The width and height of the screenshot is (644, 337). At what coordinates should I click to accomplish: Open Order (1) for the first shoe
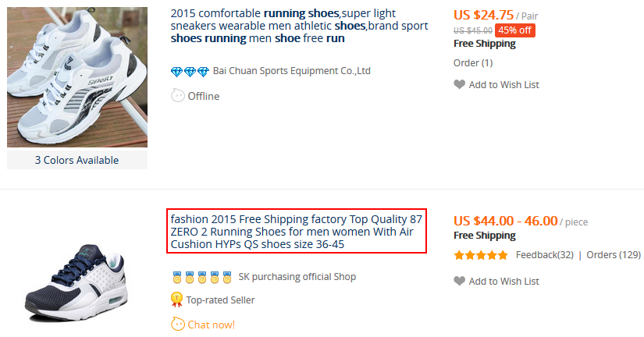tap(473, 63)
